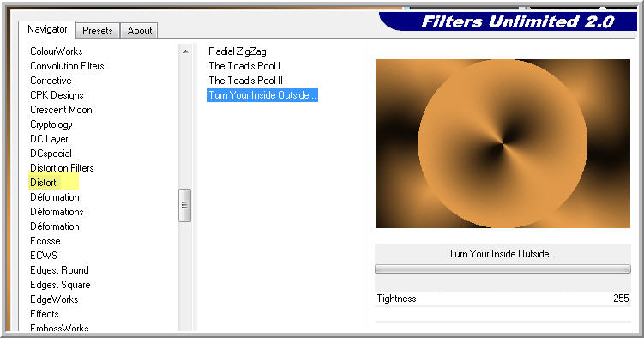Select the EdgeWorks category
The width and height of the screenshot is (644, 338).
[54, 299]
